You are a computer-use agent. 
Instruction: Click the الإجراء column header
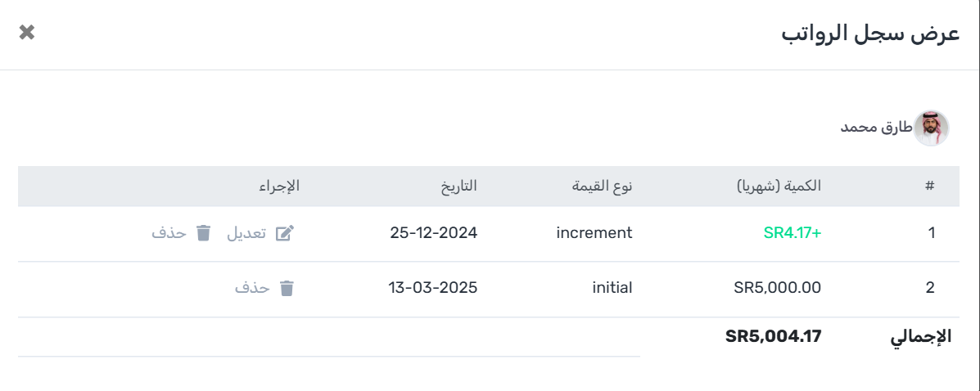[281, 186]
